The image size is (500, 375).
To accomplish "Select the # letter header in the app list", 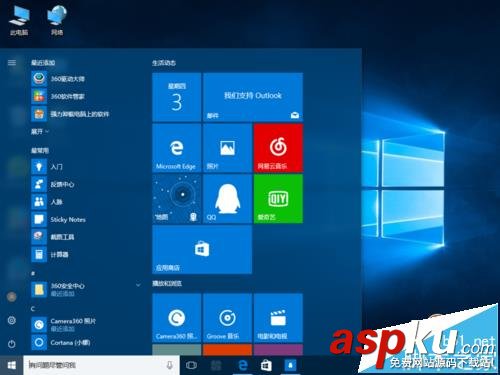I will click(x=33, y=273).
